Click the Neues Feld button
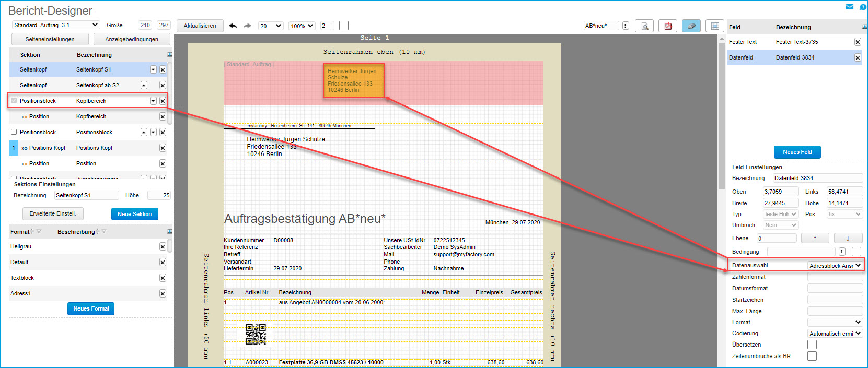Image resolution: width=868 pixels, height=368 pixels. [x=797, y=152]
